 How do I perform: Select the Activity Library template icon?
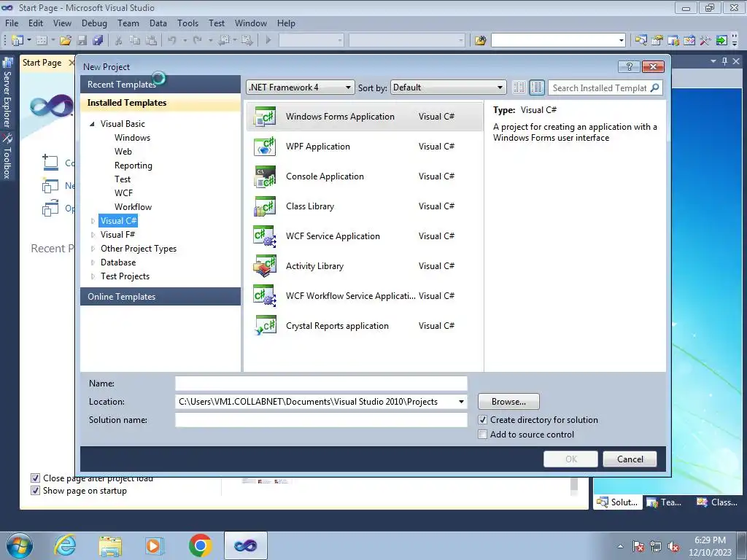265,266
